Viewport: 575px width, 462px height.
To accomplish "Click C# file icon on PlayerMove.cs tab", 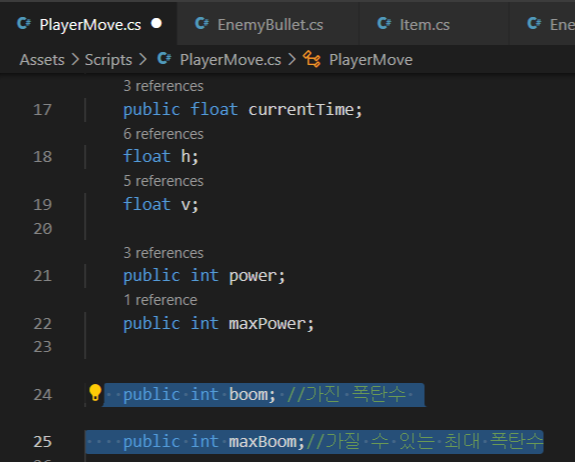I will pos(24,23).
